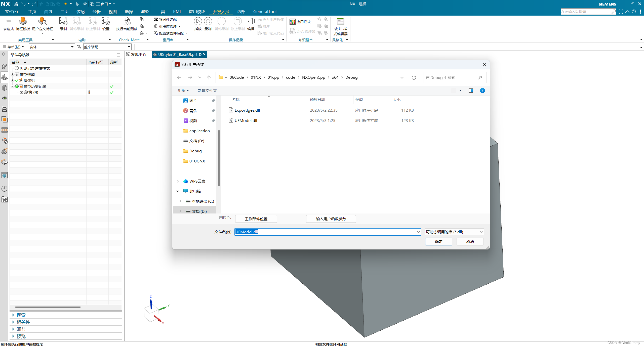The width and height of the screenshot is (644, 347).
Task: Click the 在 Debug 中搜索 search box
Action: 455,77
